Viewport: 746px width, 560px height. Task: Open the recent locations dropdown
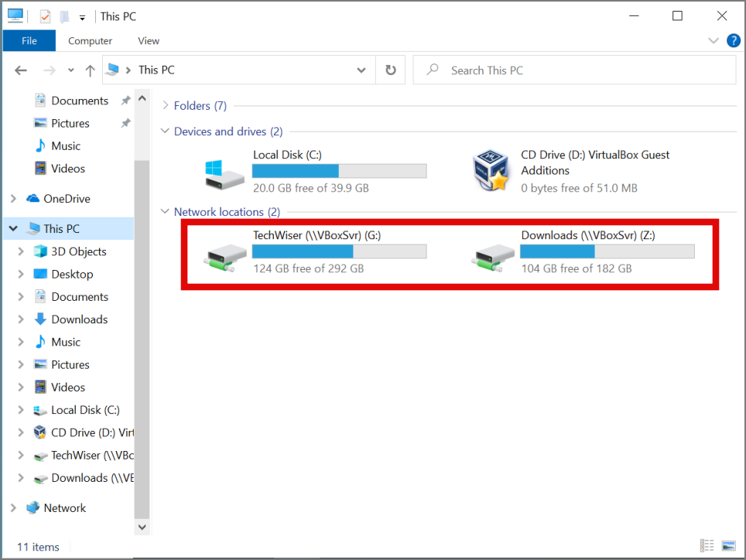click(x=71, y=70)
